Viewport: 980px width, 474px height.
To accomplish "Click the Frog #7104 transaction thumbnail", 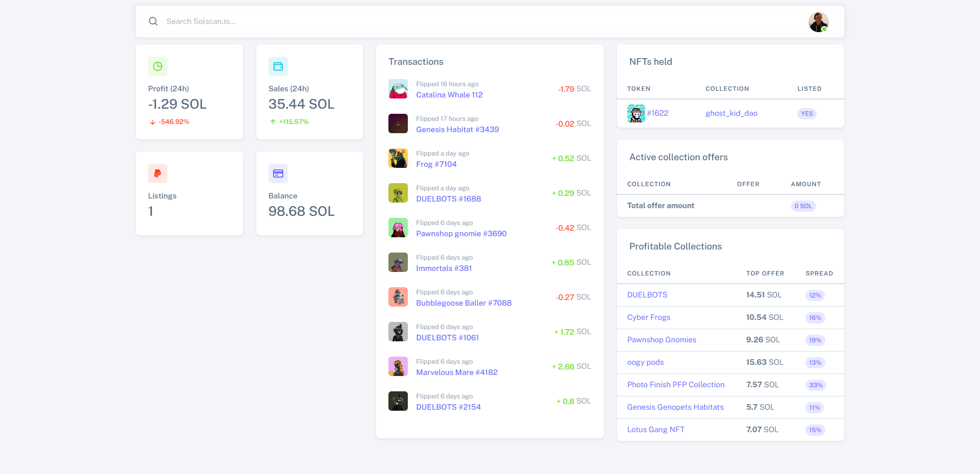I will (x=398, y=158).
